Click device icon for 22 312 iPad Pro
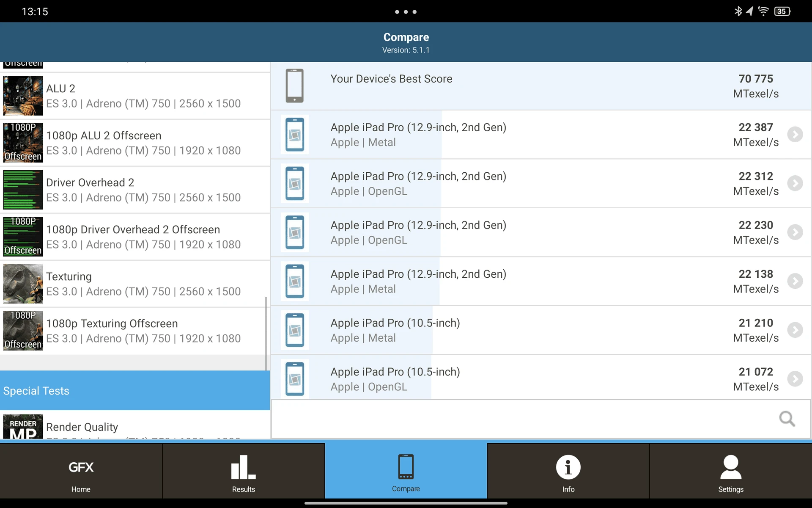Viewport: 812px width, 508px height. pos(295,183)
